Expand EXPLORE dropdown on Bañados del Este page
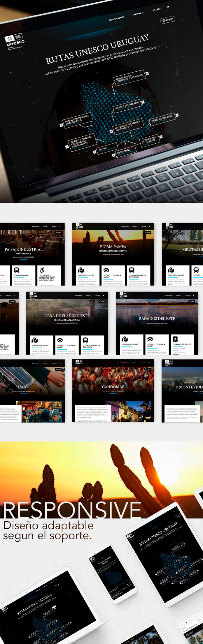Screen dimensions: 203x644 click(x=179, y=295)
